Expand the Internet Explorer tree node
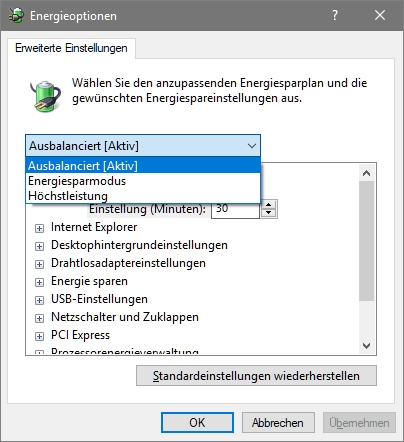Viewport: 404px width, 442px height. (x=39, y=228)
